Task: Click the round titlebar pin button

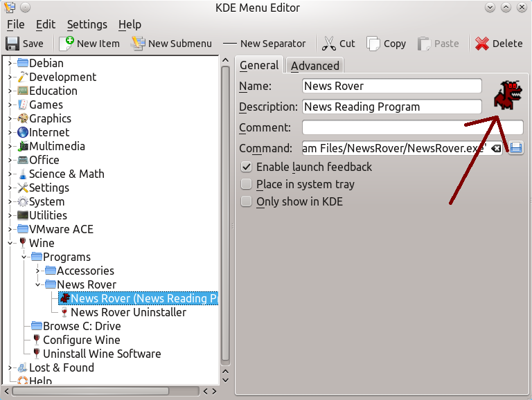Action: coord(26,7)
